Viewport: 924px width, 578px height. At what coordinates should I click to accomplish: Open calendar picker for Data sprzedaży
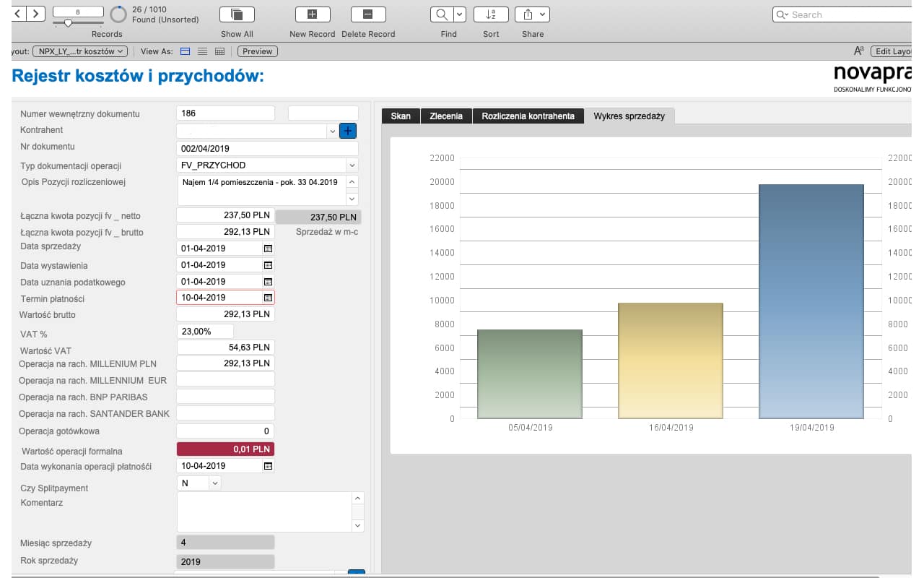[268, 248]
